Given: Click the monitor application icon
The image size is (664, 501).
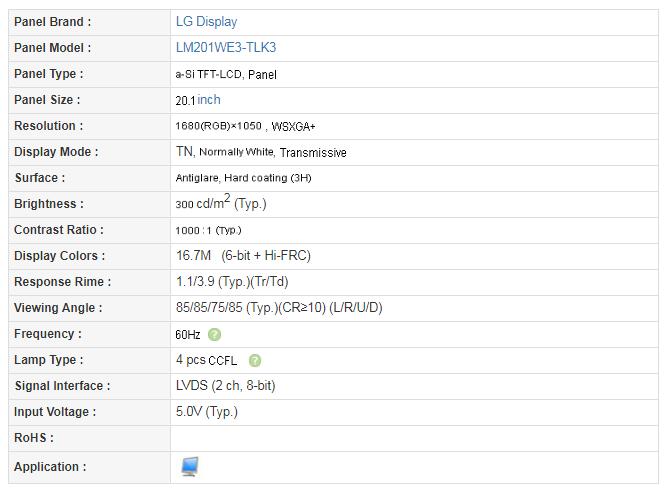Looking at the screenshot, I should point(190,467).
